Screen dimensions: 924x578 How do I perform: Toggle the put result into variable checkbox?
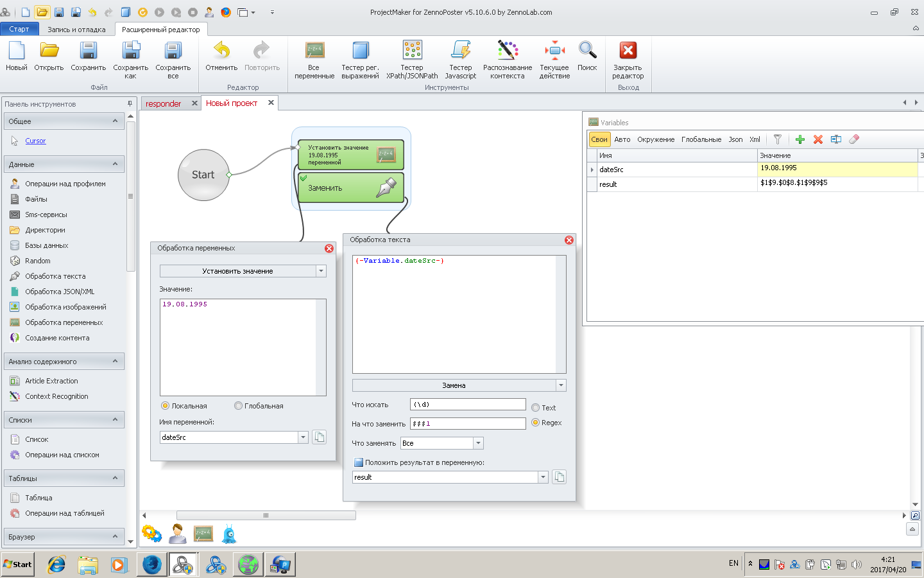pos(359,462)
